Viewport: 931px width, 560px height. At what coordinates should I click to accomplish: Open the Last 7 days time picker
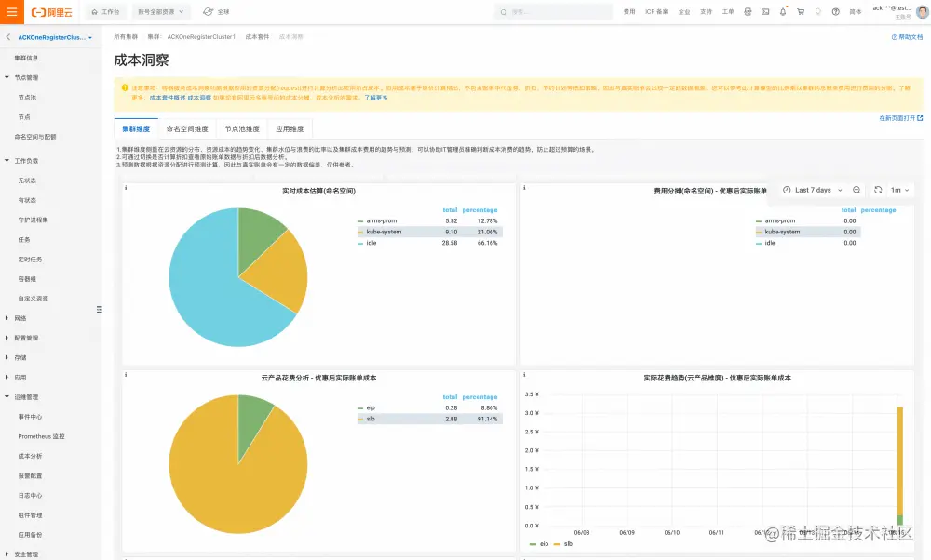[x=813, y=191]
